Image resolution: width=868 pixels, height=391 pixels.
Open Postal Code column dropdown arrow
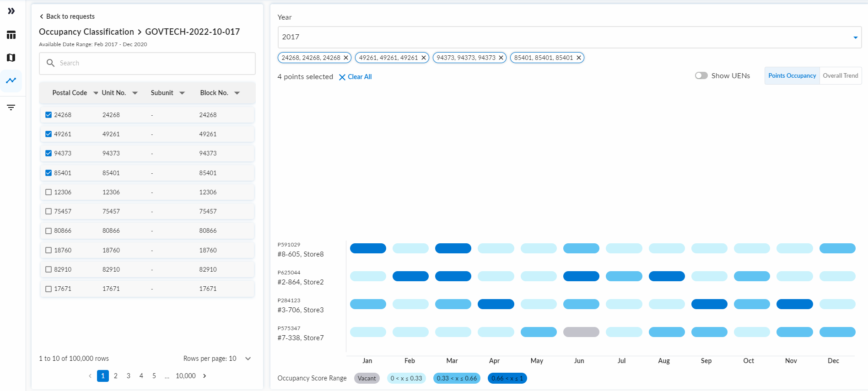coord(96,93)
